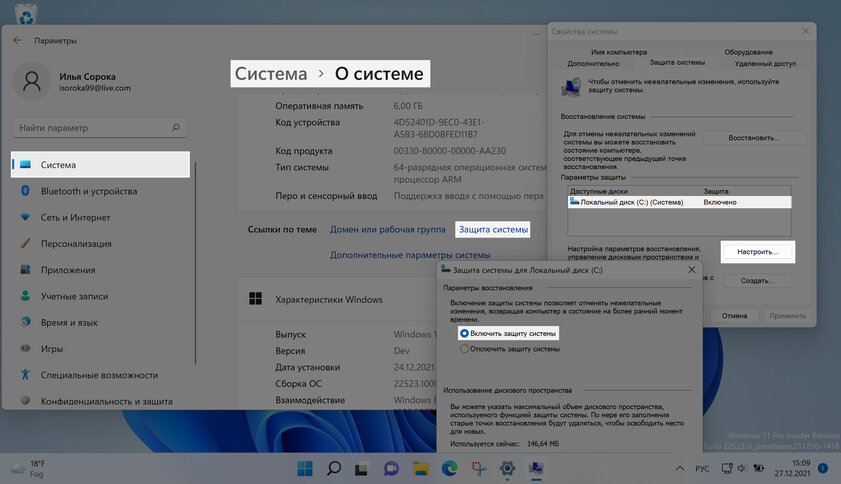Open Приложения settings section
The width and height of the screenshot is (841, 484).
(x=100, y=270)
